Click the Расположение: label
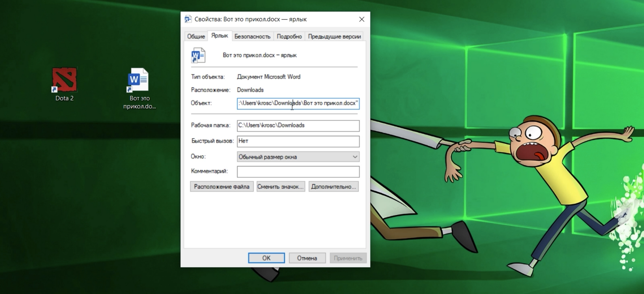The width and height of the screenshot is (644, 294). 210,90
